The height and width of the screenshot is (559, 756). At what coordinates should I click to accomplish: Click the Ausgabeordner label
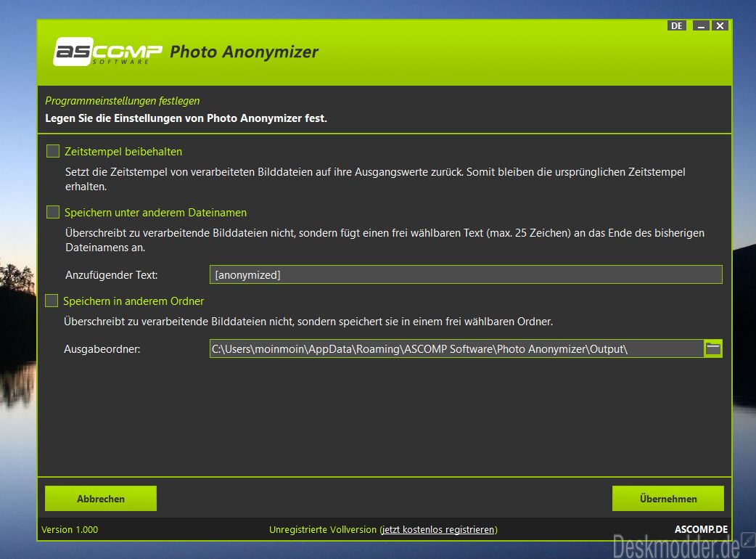click(102, 349)
